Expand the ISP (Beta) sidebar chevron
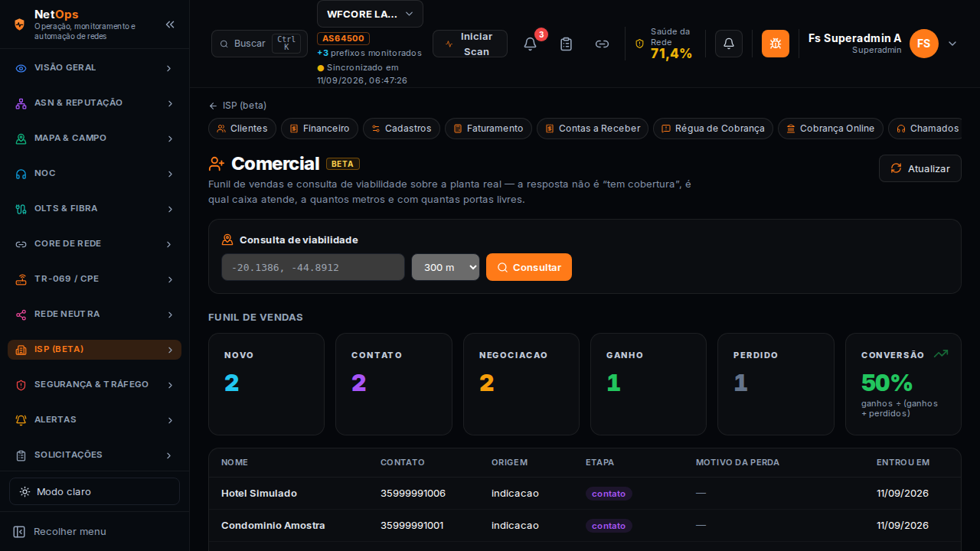This screenshot has height=551, width=980. coord(170,350)
